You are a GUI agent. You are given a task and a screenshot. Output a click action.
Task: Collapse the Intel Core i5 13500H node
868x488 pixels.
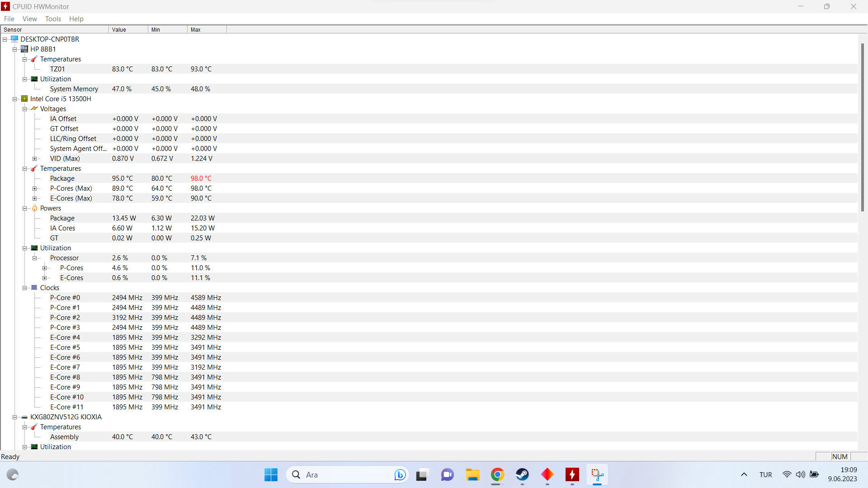(14, 99)
